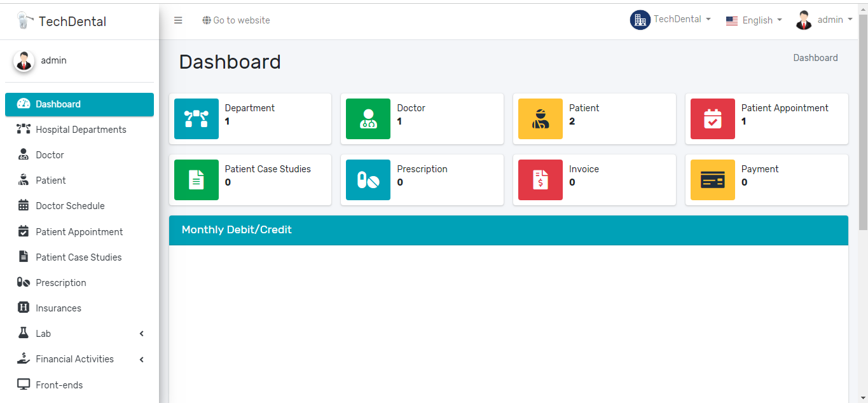This screenshot has width=868, height=403.
Task: Toggle the sidebar with hamburger icon
Action: coord(178,20)
